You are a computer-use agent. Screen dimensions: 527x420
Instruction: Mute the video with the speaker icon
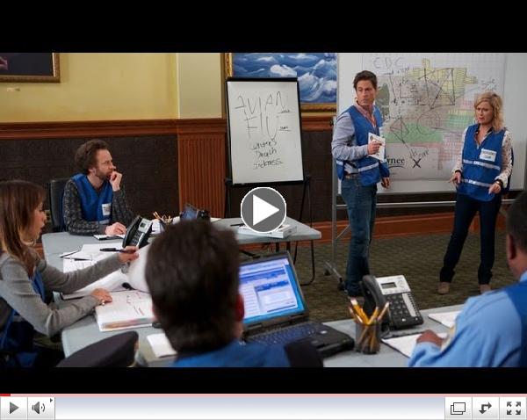(x=38, y=408)
